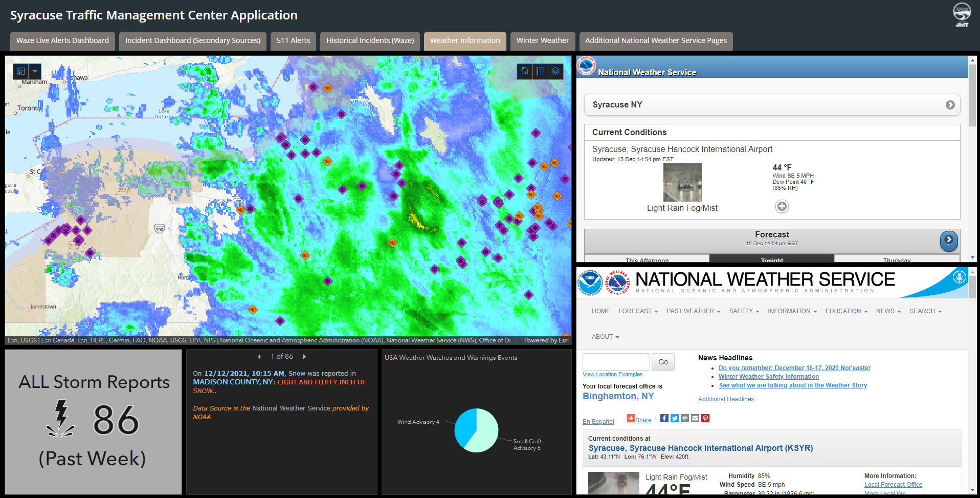This screenshot has height=498, width=980.
Task: Click the red plus Share icon
Action: 631,418
